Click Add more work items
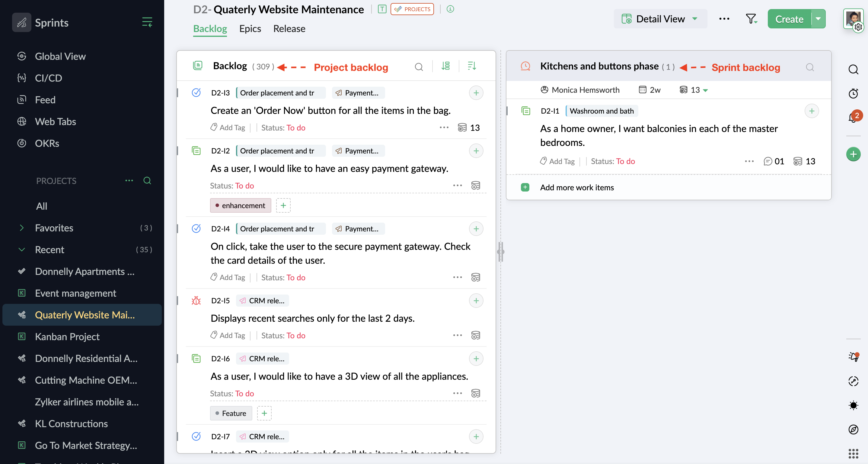Image resolution: width=868 pixels, height=464 pixels. pyautogui.click(x=576, y=187)
